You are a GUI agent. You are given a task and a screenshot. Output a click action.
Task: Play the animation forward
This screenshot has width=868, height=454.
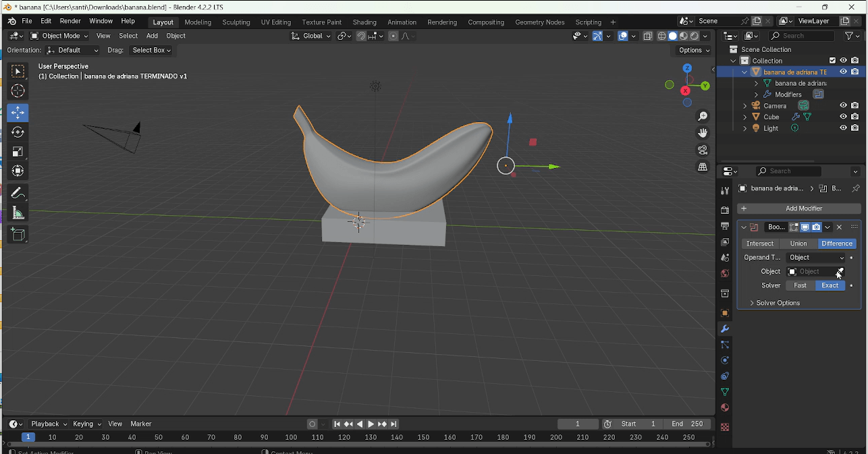371,424
